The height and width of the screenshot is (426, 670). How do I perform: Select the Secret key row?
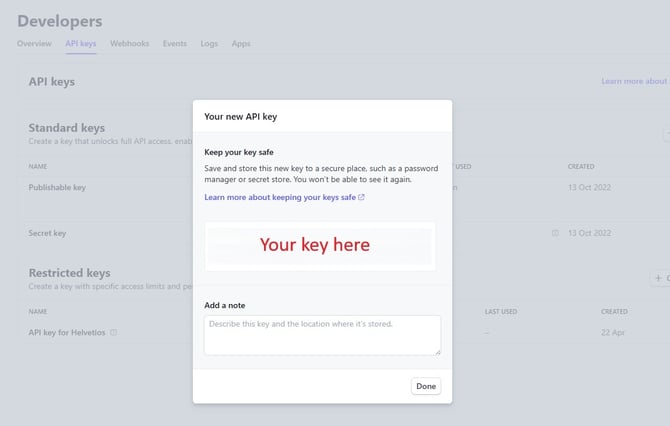[x=47, y=233]
